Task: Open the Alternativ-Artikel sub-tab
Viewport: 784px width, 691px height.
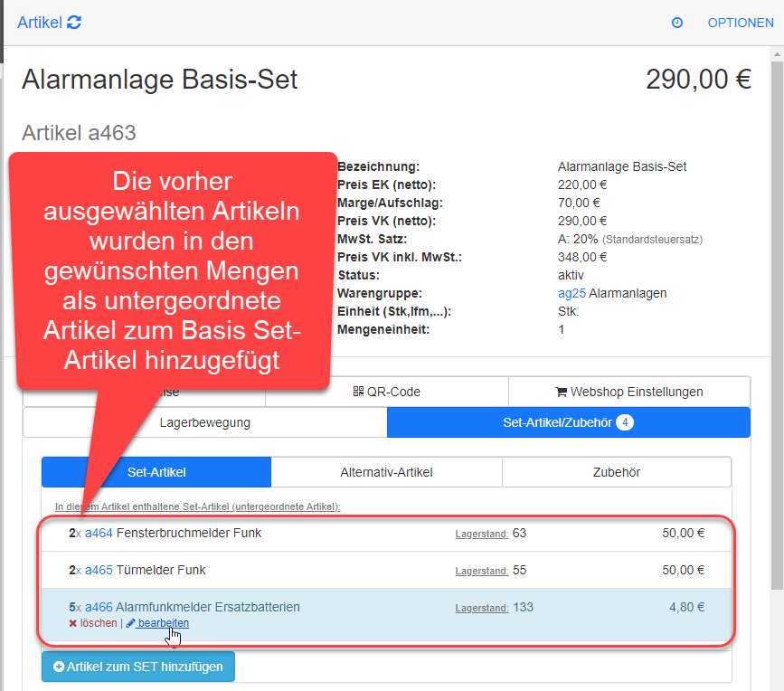Action: [x=386, y=472]
